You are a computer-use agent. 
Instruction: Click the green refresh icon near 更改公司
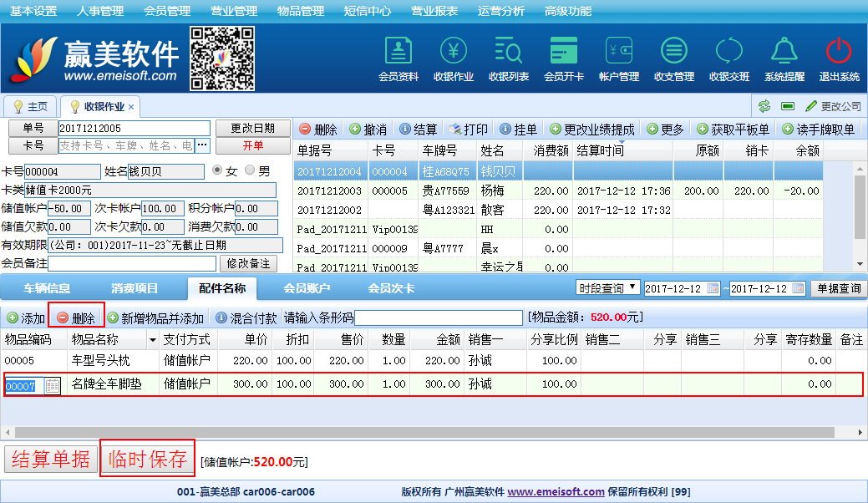tap(764, 106)
